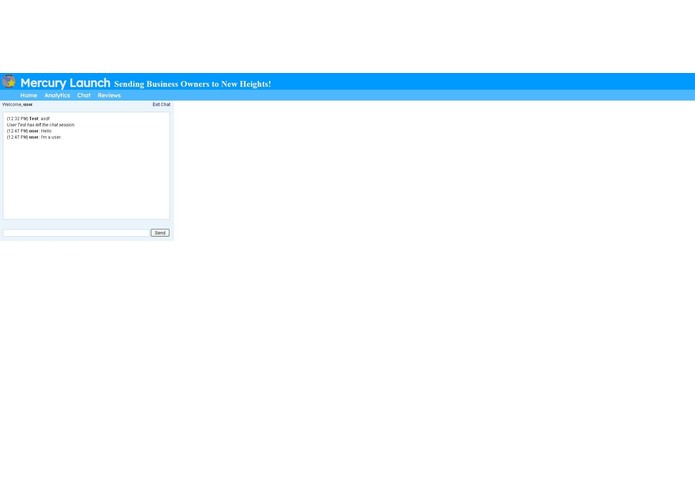Click the 'Welcome, user' greeting text
This screenshot has width=695, height=494.
pyautogui.click(x=17, y=105)
